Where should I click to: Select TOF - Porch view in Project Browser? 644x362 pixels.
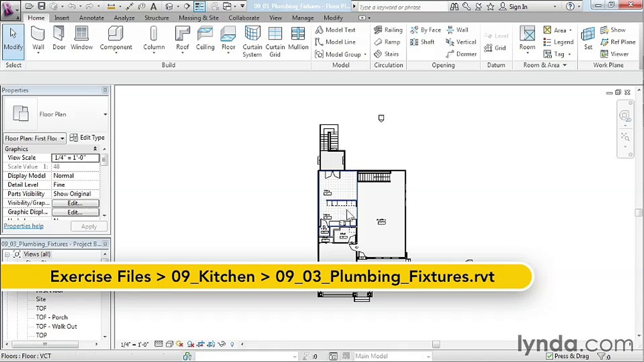point(51,317)
